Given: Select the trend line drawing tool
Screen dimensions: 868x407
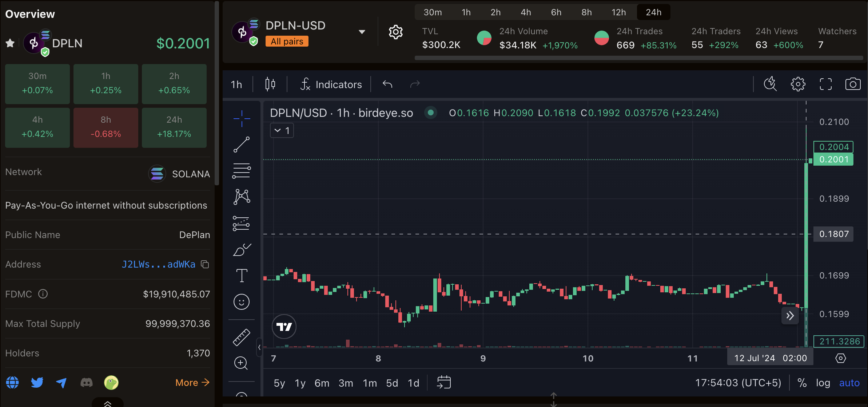Looking at the screenshot, I should point(241,145).
